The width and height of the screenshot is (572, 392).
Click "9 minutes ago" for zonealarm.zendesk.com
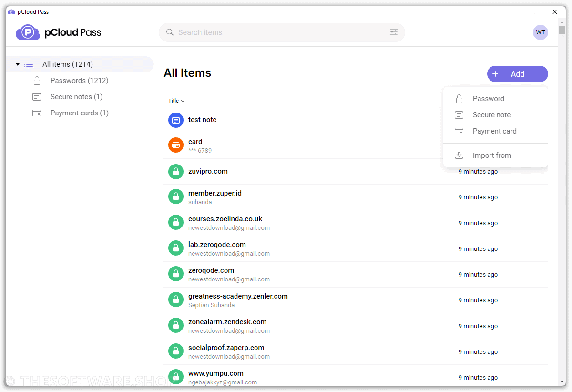pyautogui.click(x=478, y=326)
